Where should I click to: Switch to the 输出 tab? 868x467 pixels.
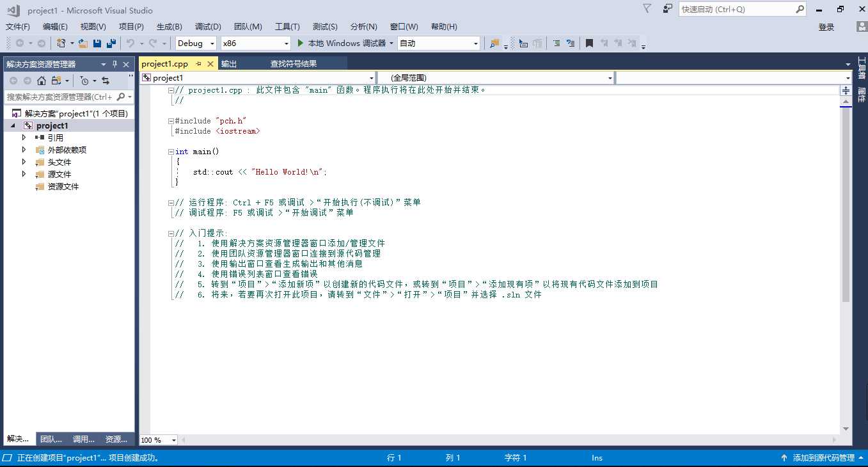[229, 64]
